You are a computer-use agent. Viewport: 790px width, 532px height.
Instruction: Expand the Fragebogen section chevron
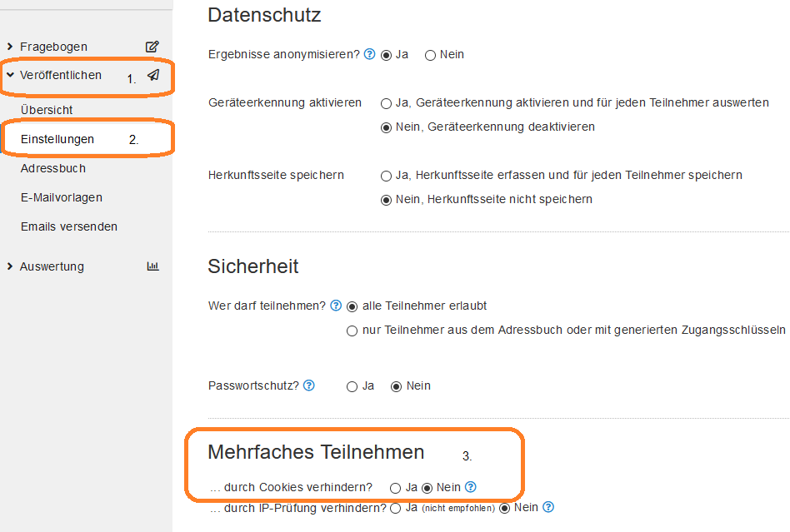pyautogui.click(x=10, y=47)
